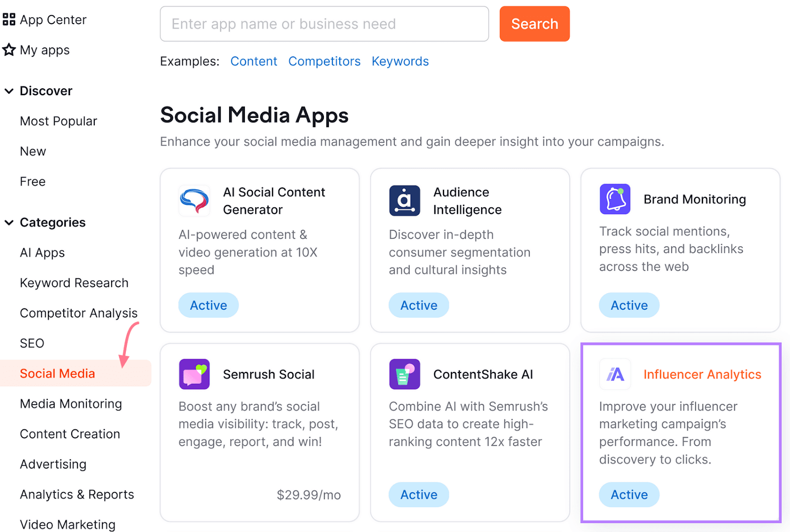Click the orange Search button
790x532 pixels.
[534, 23]
